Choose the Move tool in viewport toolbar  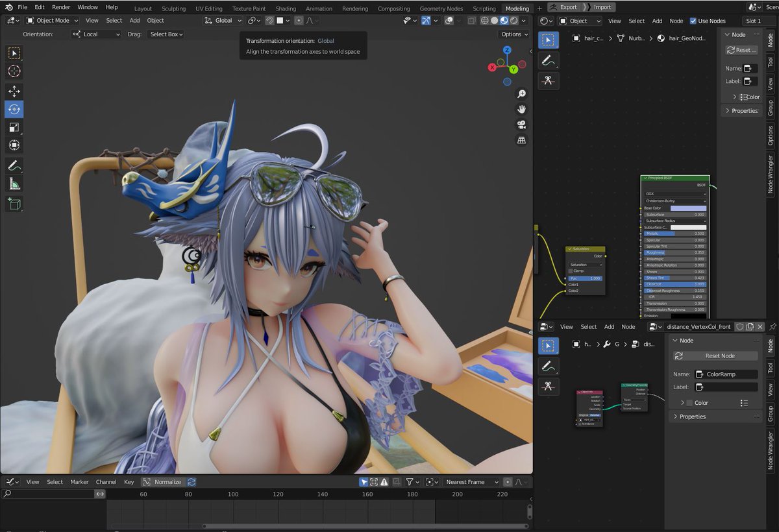pyautogui.click(x=14, y=91)
